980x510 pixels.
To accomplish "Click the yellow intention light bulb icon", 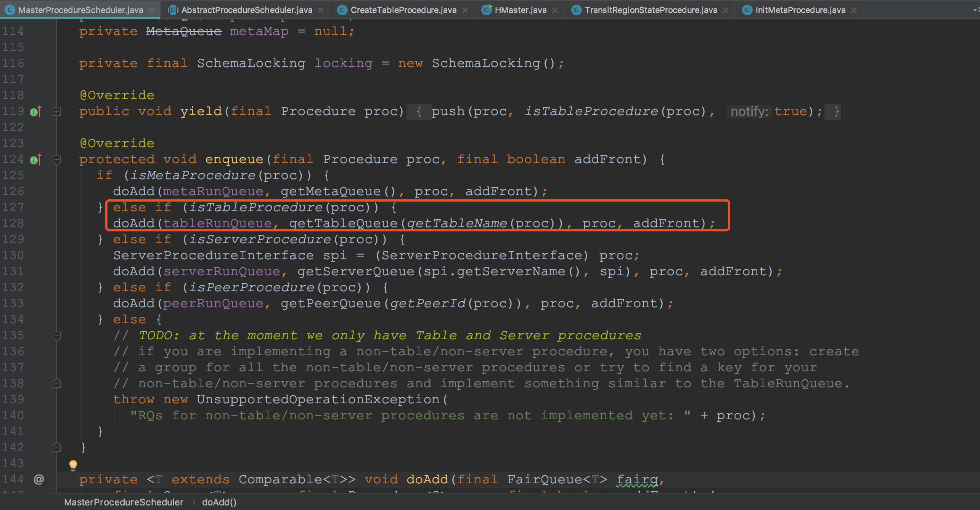I will pos(73,465).
